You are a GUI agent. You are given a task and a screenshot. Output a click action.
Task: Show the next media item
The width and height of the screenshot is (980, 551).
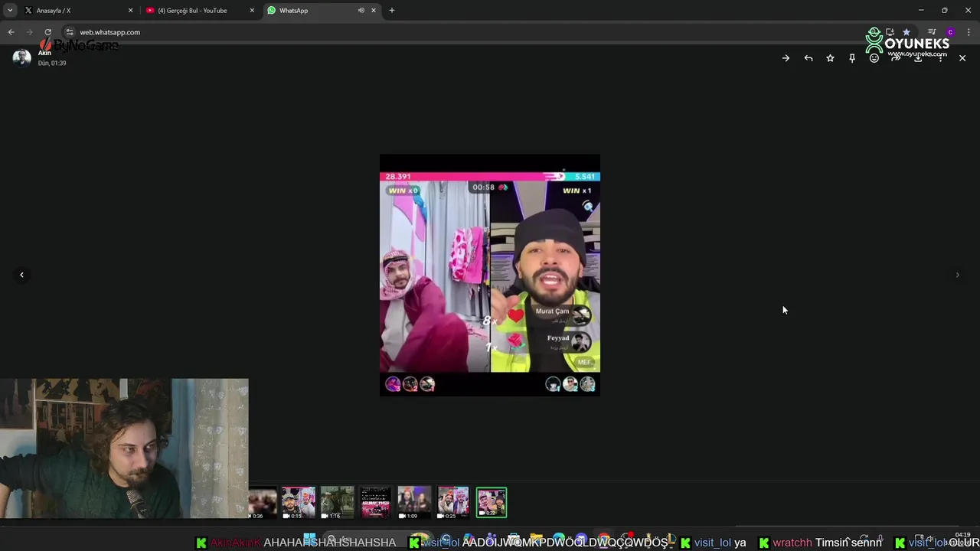tap(957, 275)
